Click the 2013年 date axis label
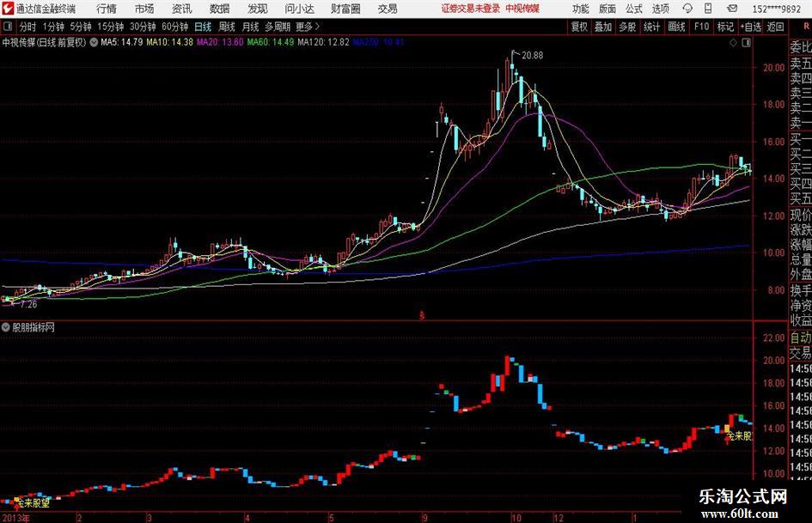The height and width of the screenshot is (523, 812). pyautogui.click(x=16, y=518)
